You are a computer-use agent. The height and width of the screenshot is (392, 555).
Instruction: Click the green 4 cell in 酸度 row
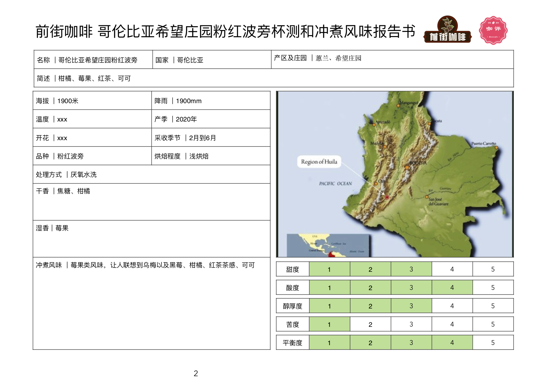[452, 288]
